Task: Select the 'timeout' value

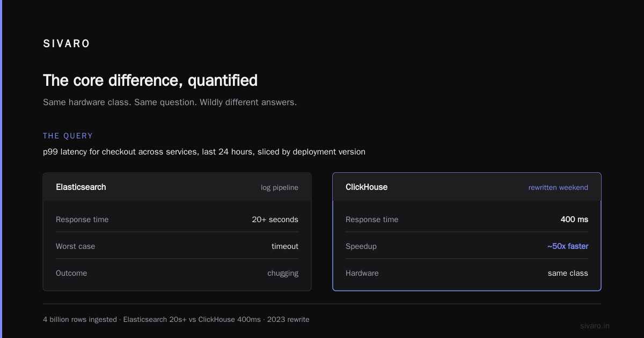Action: point(285,246)
